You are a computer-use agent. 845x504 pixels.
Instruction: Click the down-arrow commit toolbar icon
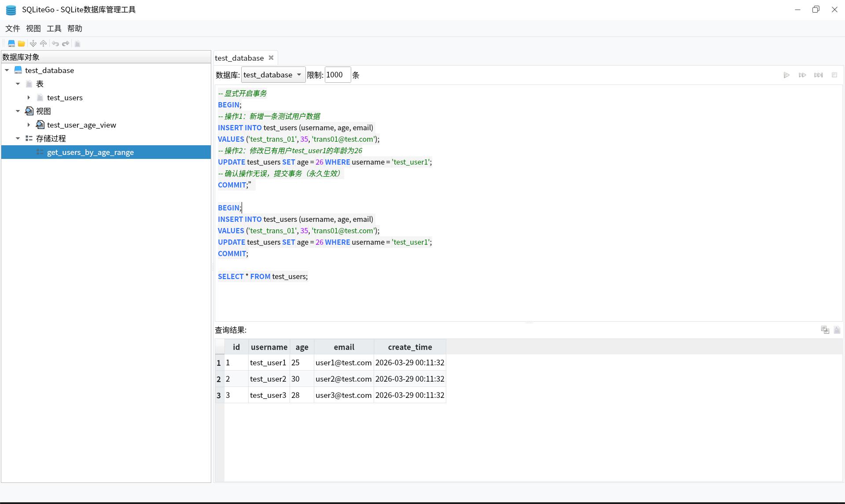[33, 44]
